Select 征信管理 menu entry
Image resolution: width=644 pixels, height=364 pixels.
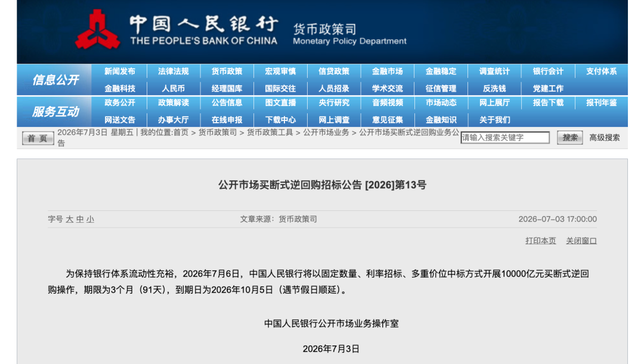(441, 88)
